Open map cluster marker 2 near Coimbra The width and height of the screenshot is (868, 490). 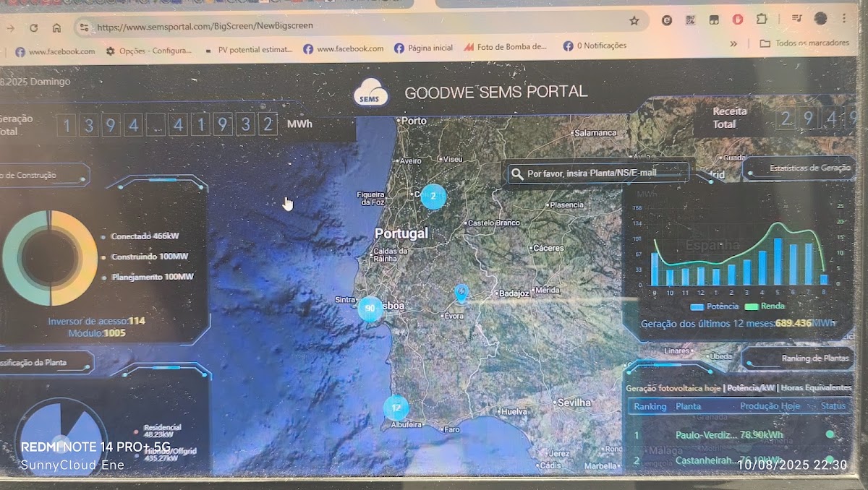point(433,196)
